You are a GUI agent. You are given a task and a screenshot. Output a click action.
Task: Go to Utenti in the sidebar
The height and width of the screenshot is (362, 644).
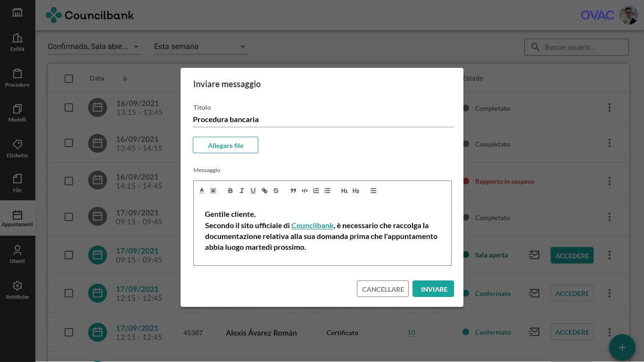pyautogui.click(x=17, y=254)
